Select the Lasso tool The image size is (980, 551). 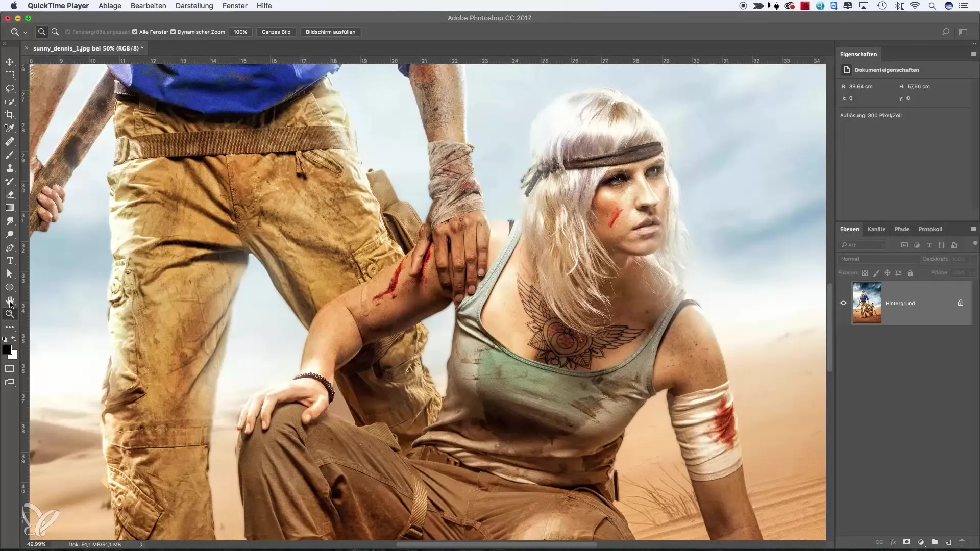click(x=10, y=88)
